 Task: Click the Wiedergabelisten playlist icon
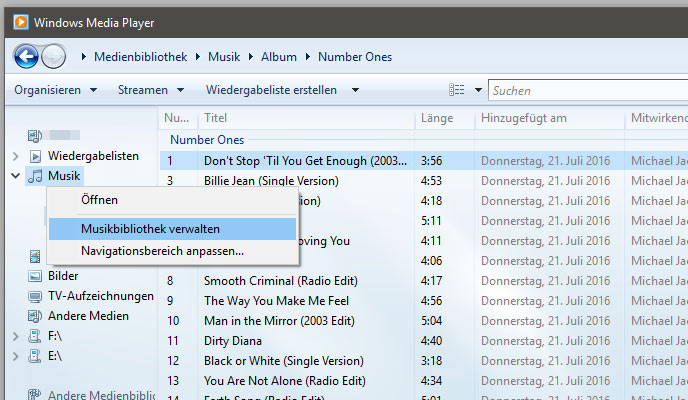tap(35, 156)
